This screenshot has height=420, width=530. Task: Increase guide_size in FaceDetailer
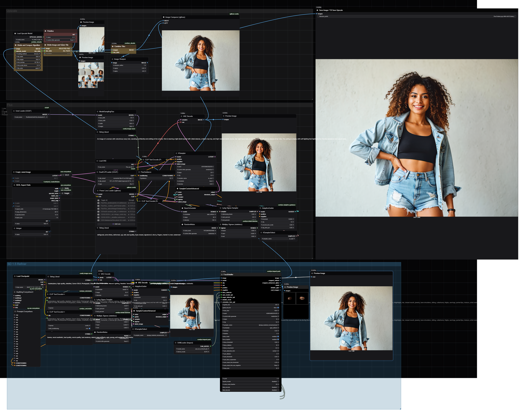tap(278, 305)
